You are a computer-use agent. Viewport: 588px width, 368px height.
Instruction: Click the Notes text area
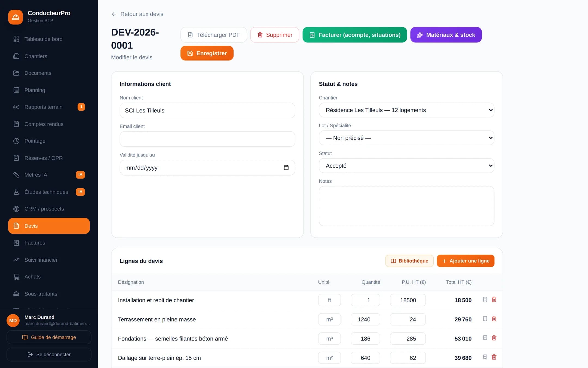coord(406,206)
